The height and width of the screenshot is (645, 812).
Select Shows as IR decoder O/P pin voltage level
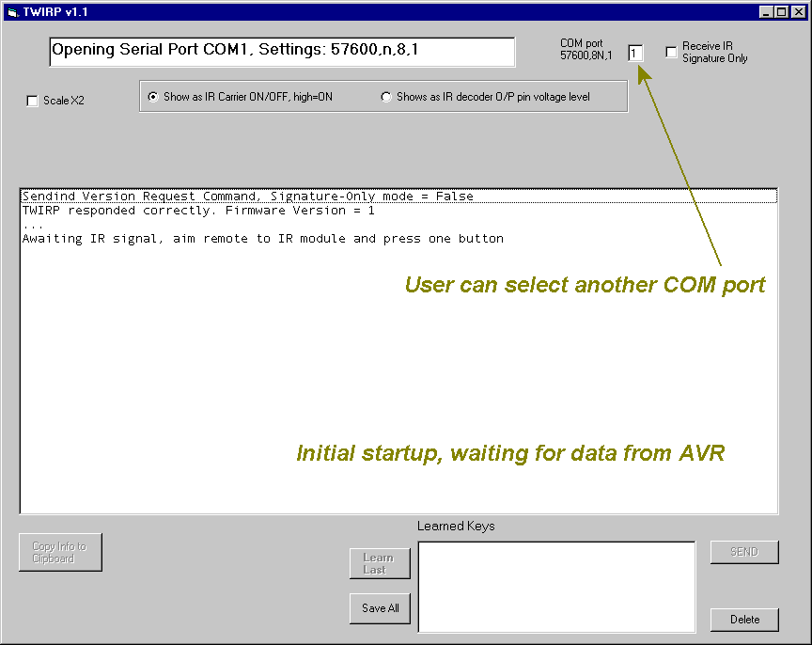click(386, 97)
